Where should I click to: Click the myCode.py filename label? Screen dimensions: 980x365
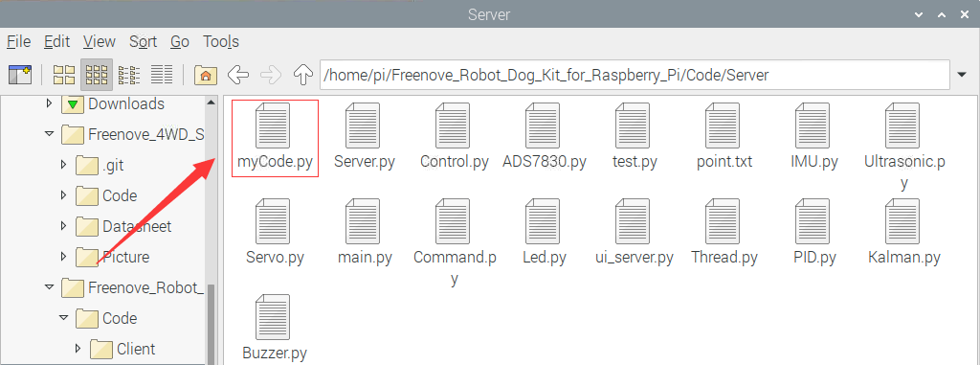(275, 162)
